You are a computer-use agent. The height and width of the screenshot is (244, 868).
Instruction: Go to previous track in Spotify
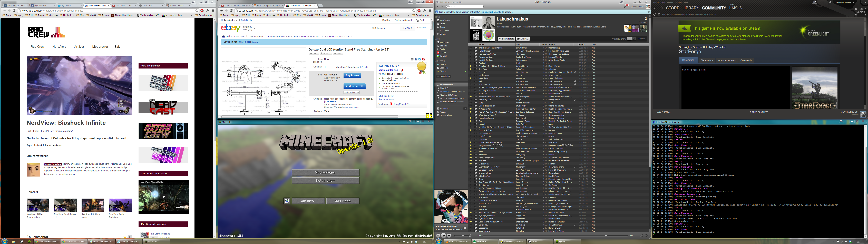(438, 236)
